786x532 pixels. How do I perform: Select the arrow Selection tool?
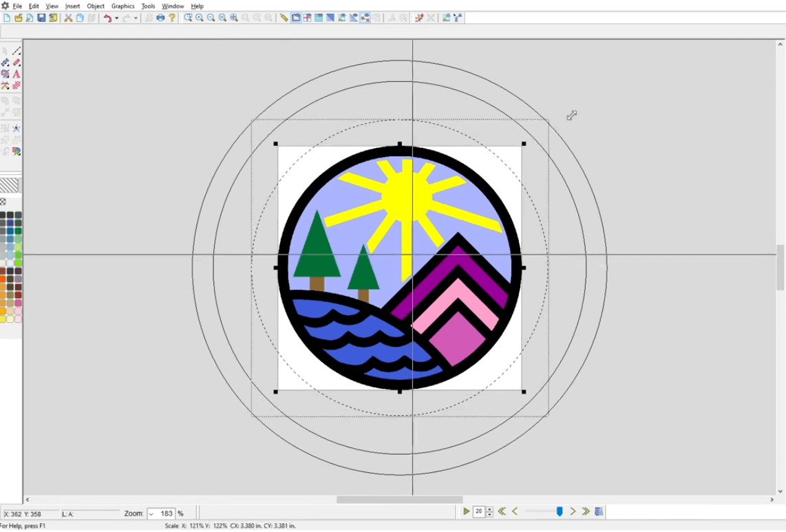[5, 51]
